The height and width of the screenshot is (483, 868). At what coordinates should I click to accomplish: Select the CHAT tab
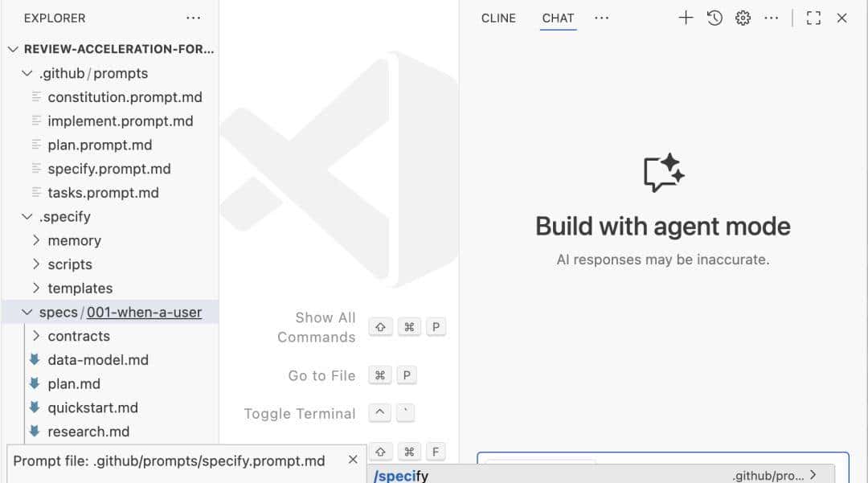pos(558,18)
